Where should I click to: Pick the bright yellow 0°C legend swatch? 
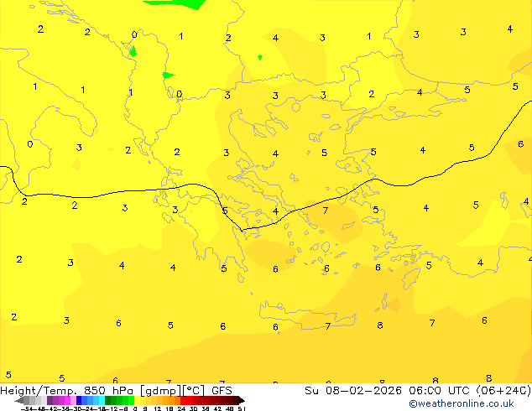[137, 401]
